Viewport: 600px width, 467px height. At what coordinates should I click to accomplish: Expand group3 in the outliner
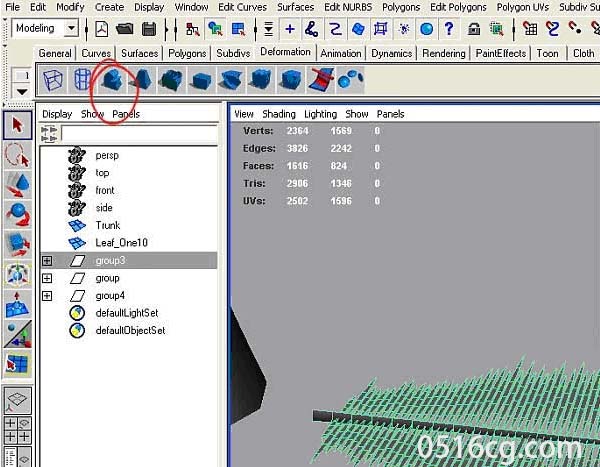pyautogui.click(x=47, y=261)
